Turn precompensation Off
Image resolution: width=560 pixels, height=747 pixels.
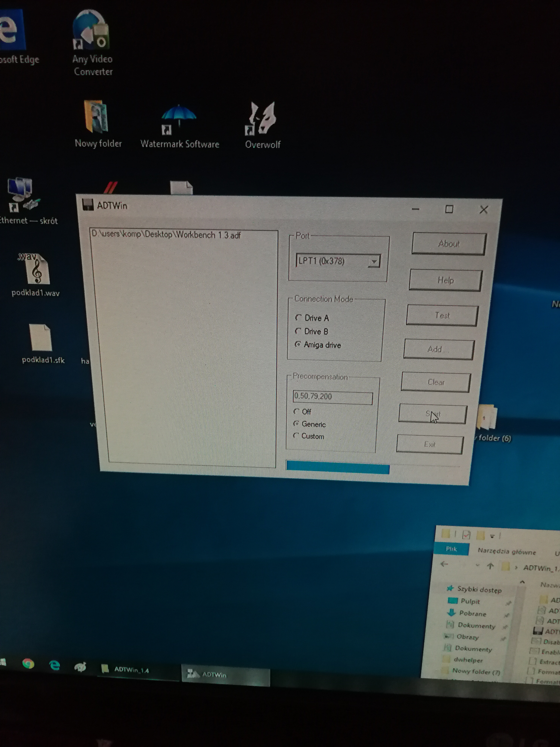(x=302, y=411)
